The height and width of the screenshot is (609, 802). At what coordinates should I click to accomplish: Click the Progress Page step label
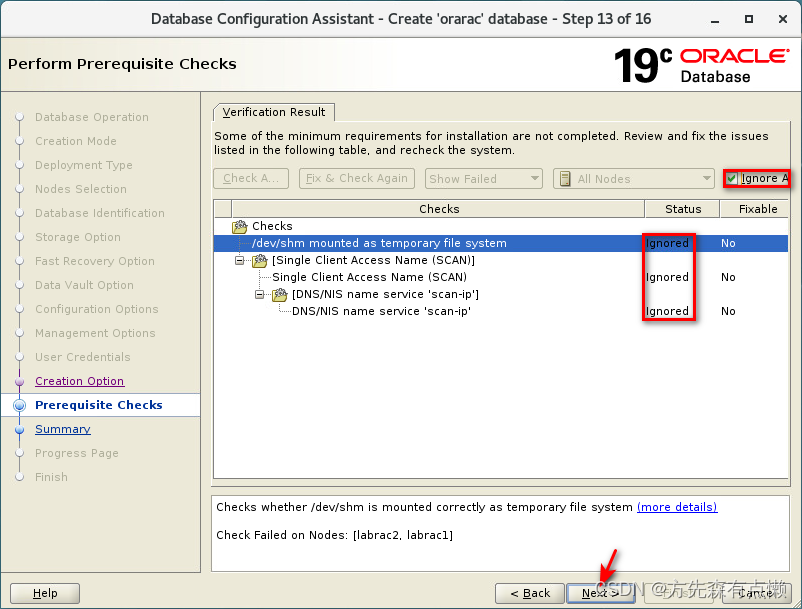[77, 453]
